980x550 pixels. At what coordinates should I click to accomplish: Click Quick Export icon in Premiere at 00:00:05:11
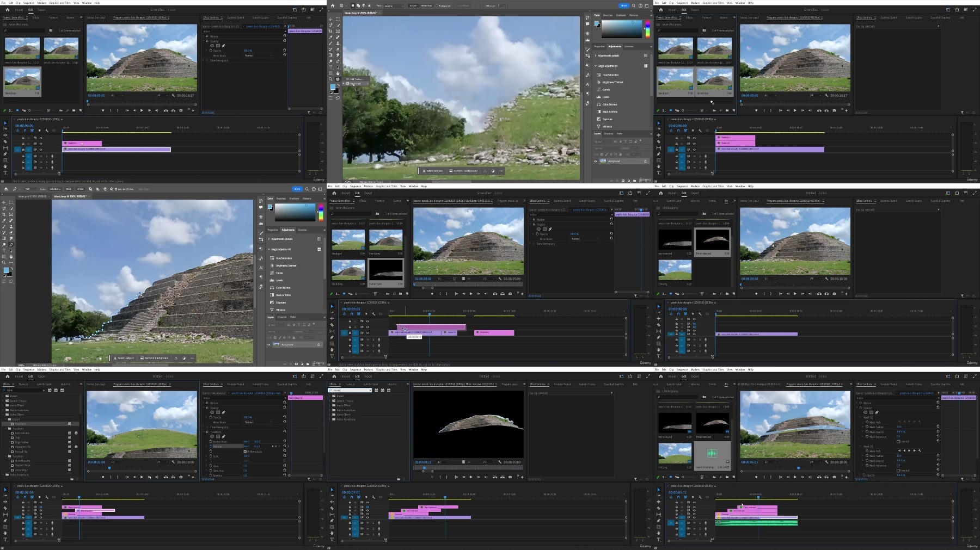click(957, 376)
